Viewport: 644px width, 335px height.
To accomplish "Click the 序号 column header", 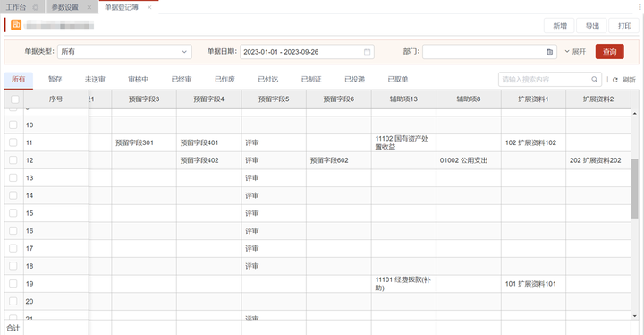I will point(55,99).
